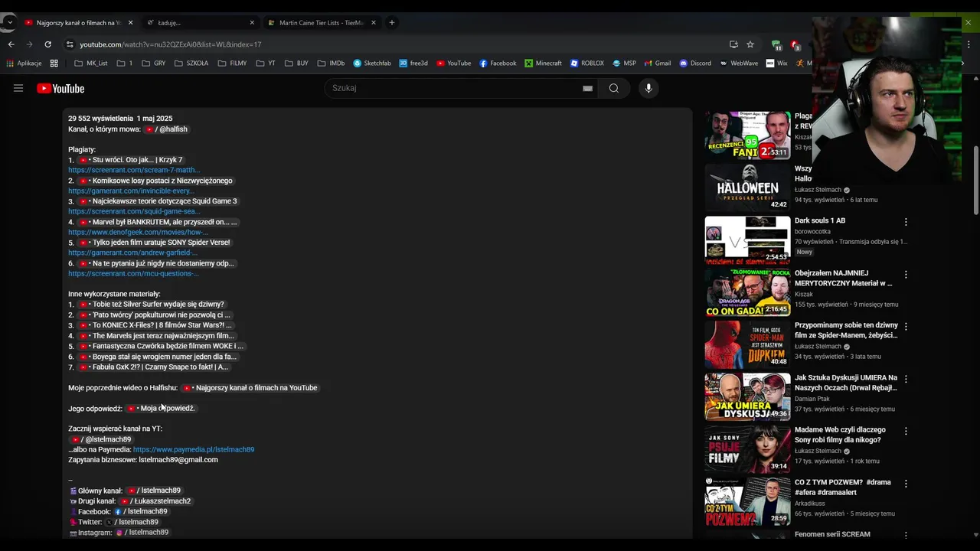Screen dimensions: 980x551
Task: Open the paypmedia.pl/lstelmach89 link
Action: [x=194, y=450]
